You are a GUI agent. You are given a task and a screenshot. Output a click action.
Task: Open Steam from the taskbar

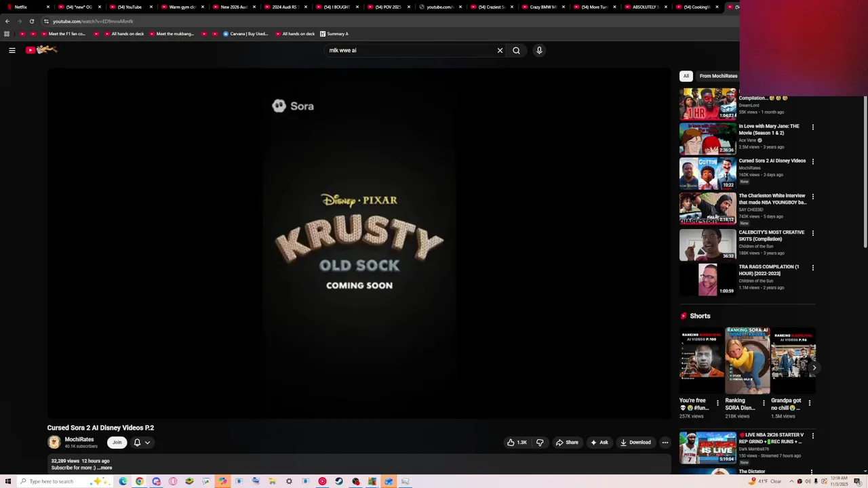point(339,481)
